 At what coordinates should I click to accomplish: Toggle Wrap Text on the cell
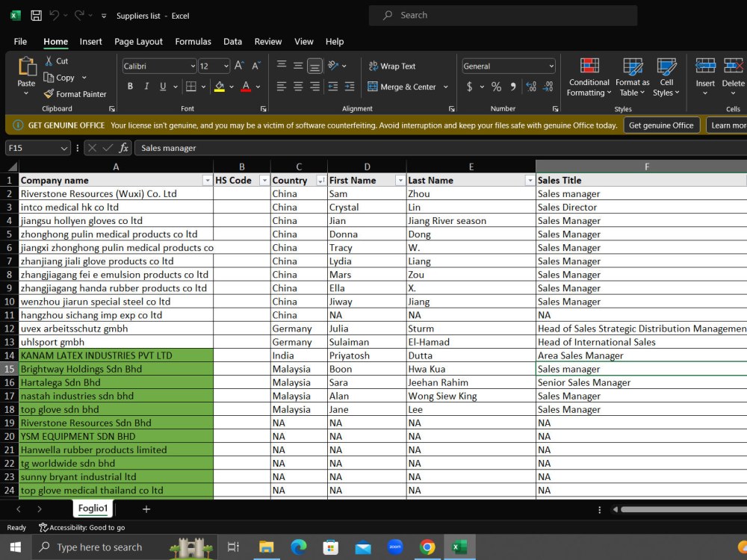pos(392,66)
